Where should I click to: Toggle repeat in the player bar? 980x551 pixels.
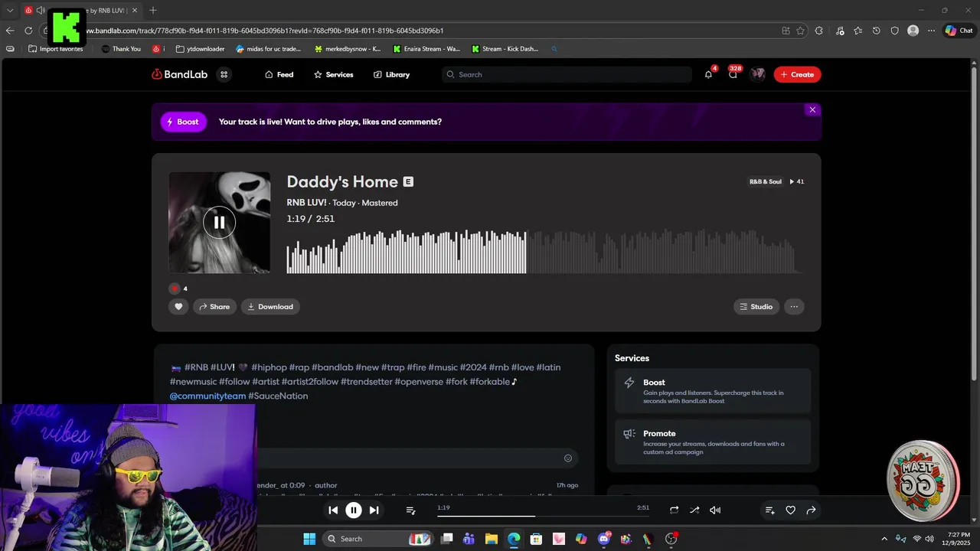pyautogui.click(x=674, y=510)
